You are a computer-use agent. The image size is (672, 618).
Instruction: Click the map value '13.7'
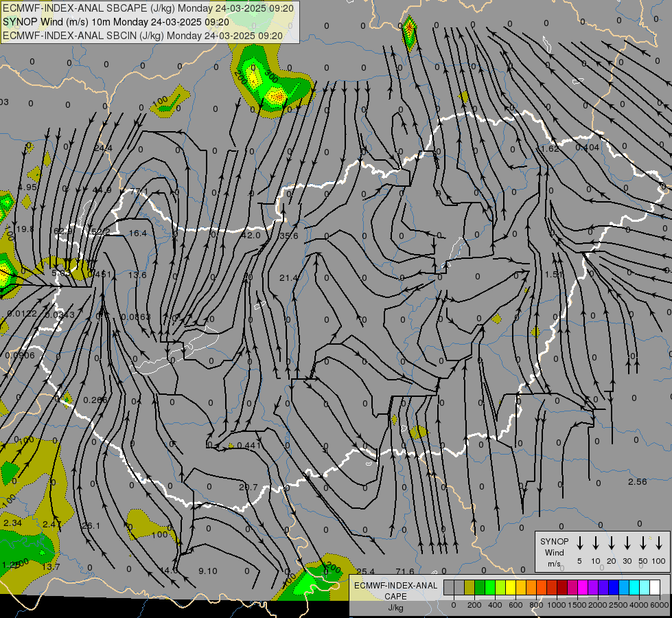tap(51, 567)
